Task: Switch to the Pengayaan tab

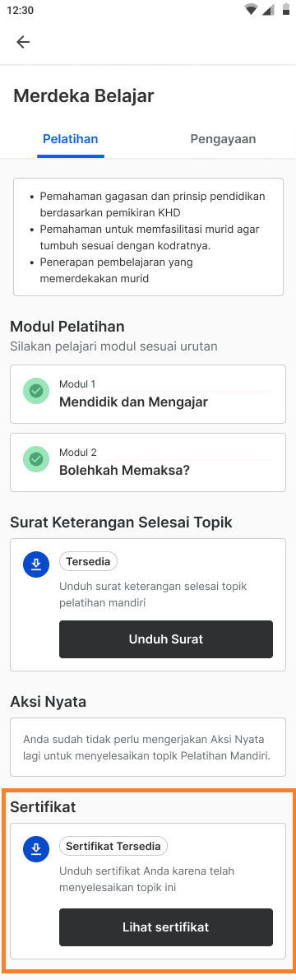Action: 223,139
